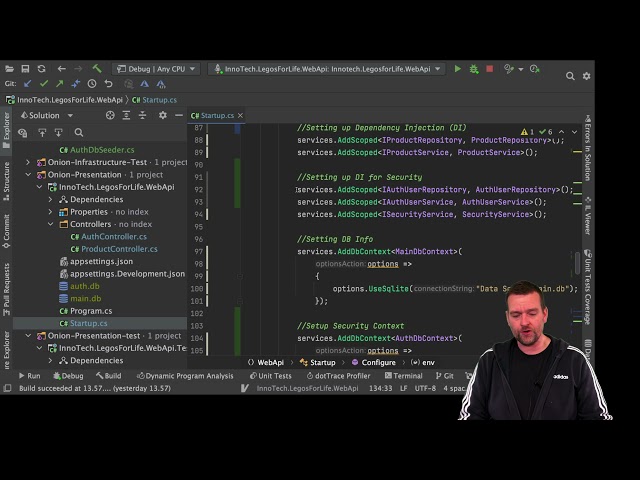640x480 pixels.
Task: Push commits with Git green arrow
Action: tap(60, 84)
